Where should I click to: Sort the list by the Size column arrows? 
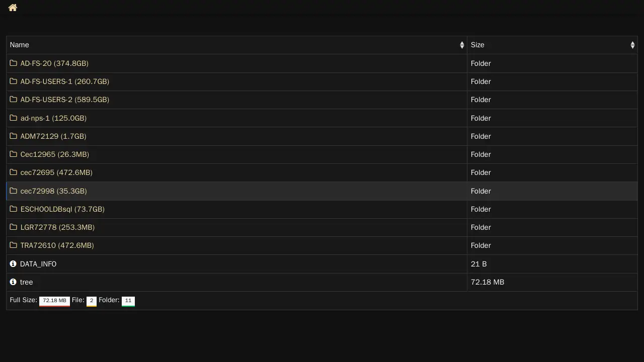[632, 45]
